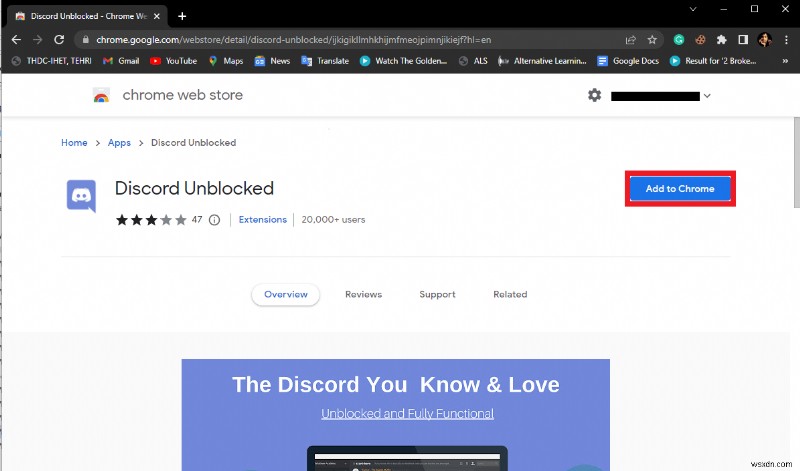Open the tab search dropdown arrow

click(693, 9)
